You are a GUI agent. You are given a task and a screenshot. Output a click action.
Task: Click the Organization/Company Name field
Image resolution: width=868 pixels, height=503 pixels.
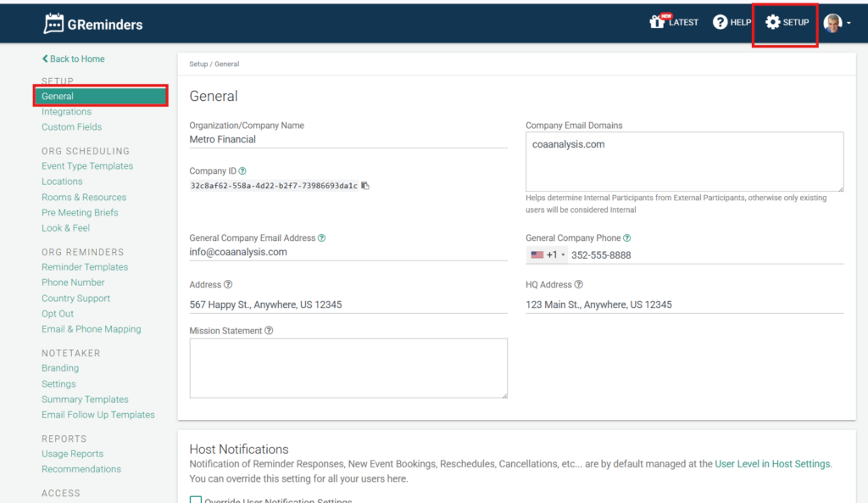pyautogui.click(x=348, y=140)
